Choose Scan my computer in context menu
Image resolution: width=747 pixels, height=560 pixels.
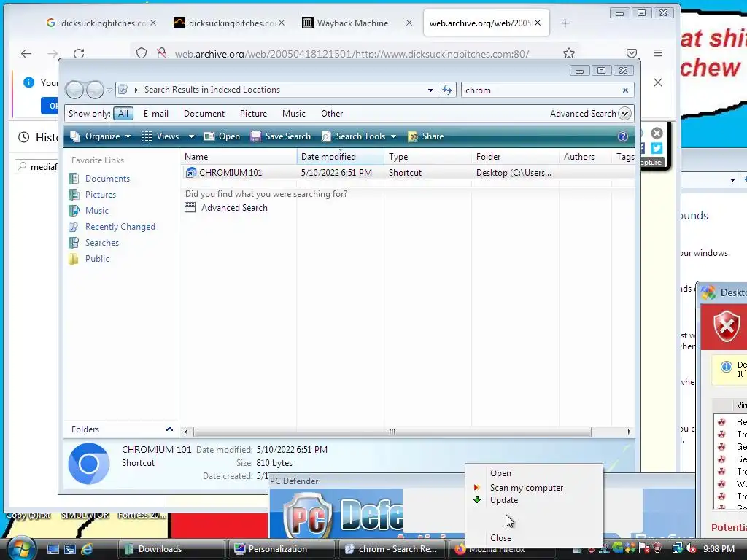(527, 488)
